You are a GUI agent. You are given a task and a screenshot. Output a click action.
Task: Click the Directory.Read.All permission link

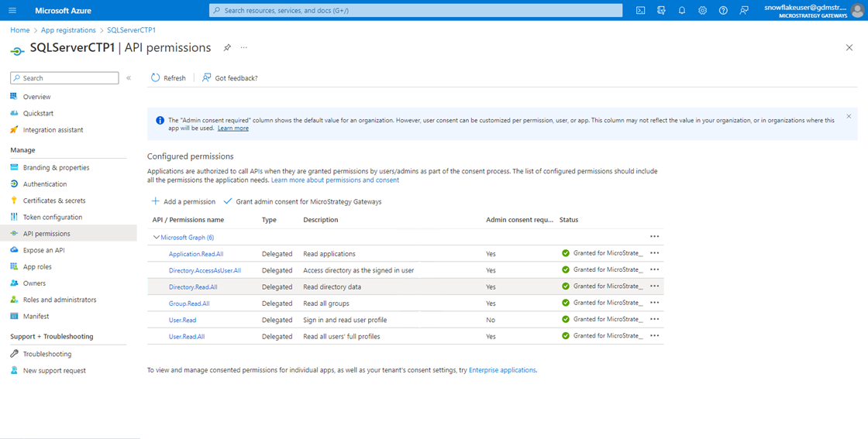[193, 286]
